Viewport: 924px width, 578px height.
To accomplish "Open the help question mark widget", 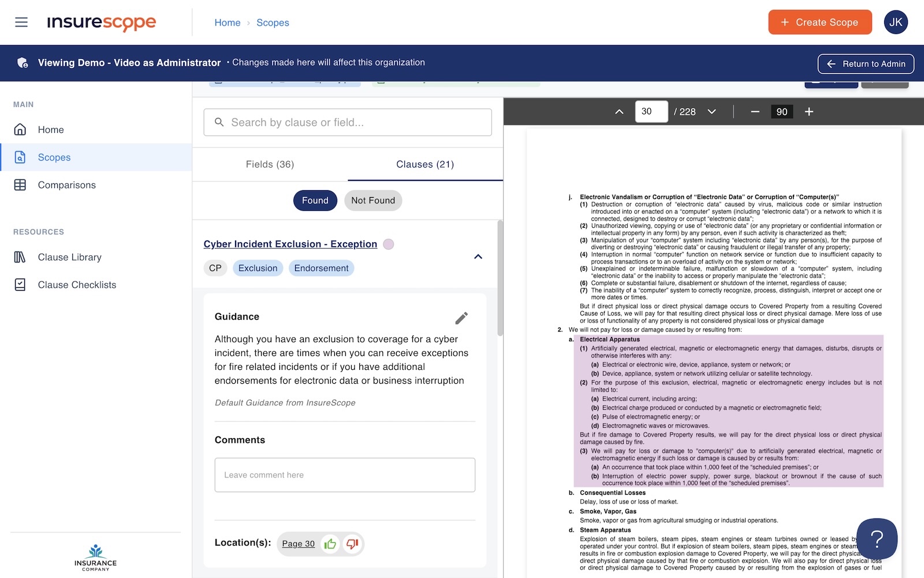I will [x=877, y=539].
